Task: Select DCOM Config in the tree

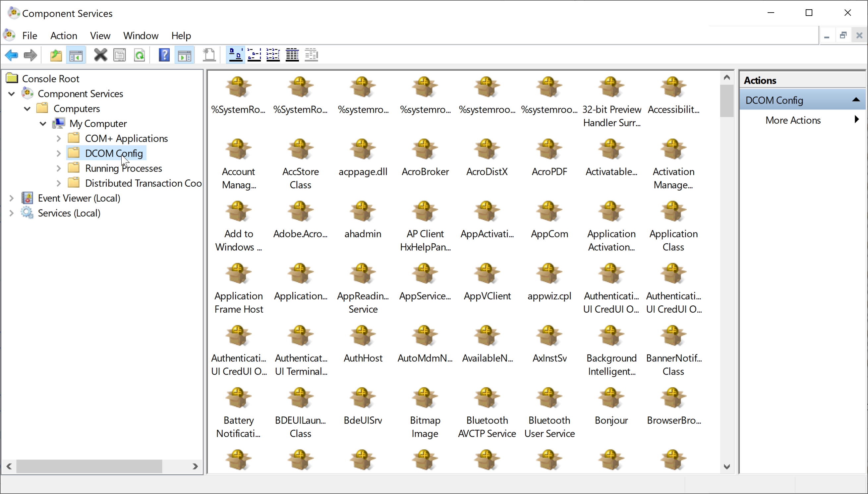Action: tap(113, 153)
